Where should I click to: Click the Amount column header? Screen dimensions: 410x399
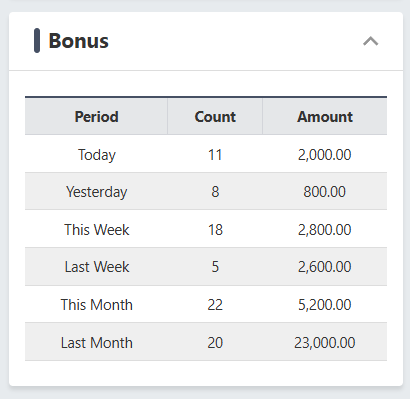325,117
